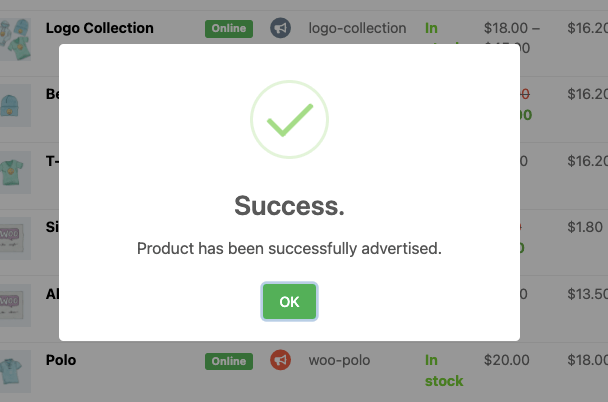The height and width of the screenshot is (402, 608).
Task: Click the megaphone advertise icon for Logo Collection
Action: pos(280,28)
